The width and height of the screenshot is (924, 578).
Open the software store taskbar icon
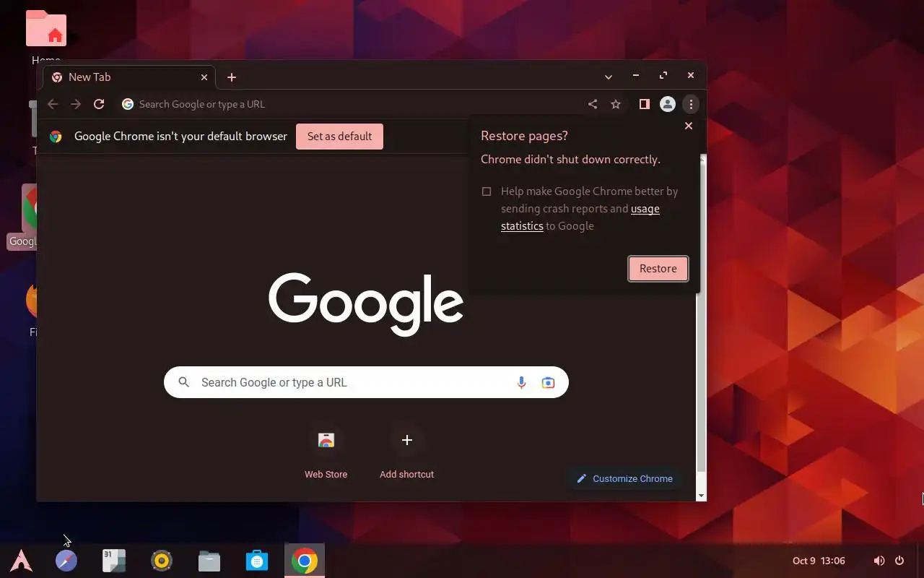coord(257,561)
